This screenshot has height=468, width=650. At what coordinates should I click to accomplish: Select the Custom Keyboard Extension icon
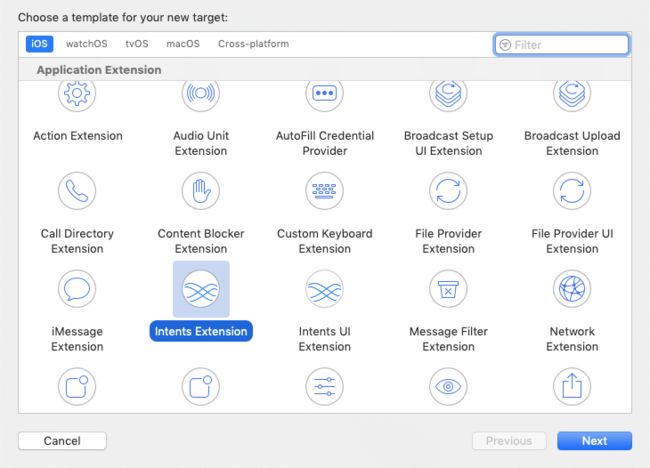[x=325, y=191]
